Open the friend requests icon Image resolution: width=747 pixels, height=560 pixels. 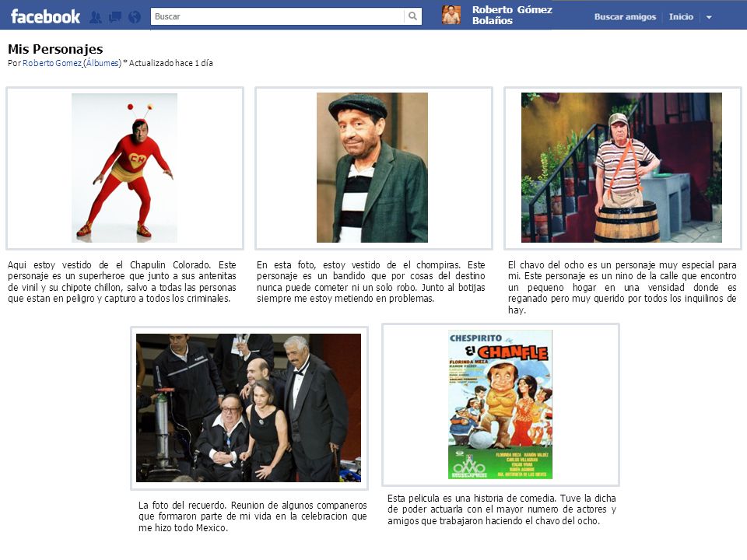[96, 17]
